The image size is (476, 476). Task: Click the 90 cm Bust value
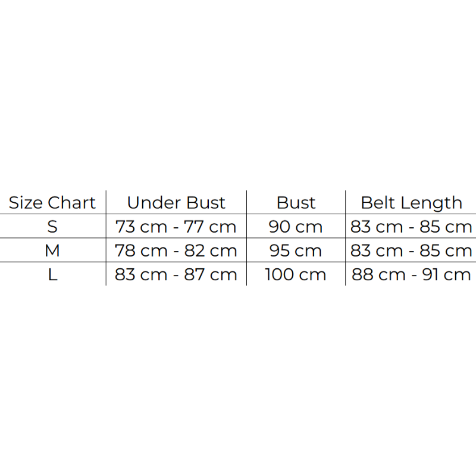point(296,227)
